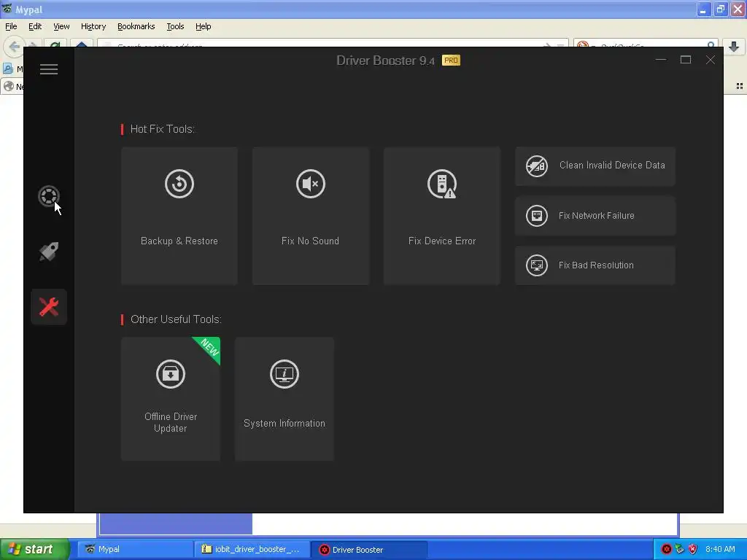The width and height of the screenshot is (747, 560).
Task: Click the Offline Driver Updater download icon
Action: 171,374
